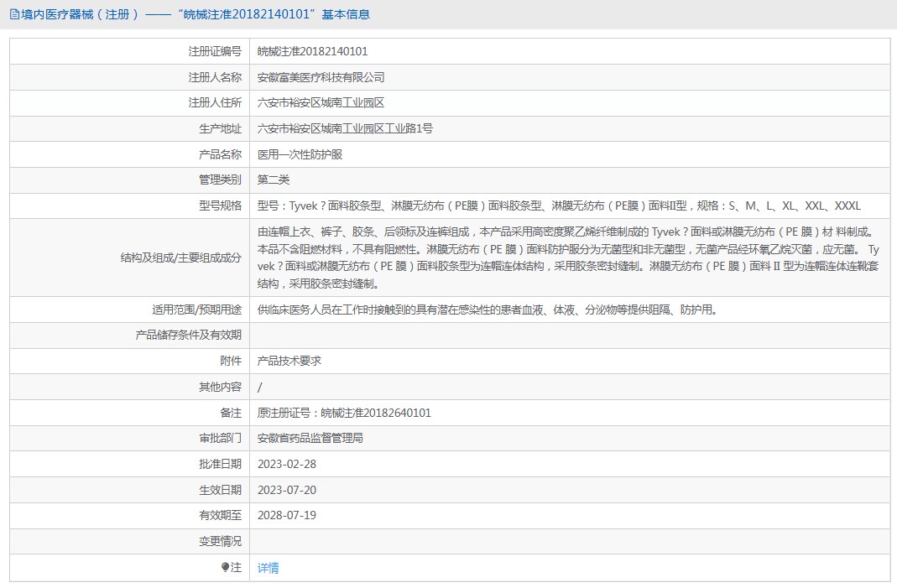Click attachment value 产品技术要求
Viewport: 897px width, 588px height.
[x=289, y=361]
